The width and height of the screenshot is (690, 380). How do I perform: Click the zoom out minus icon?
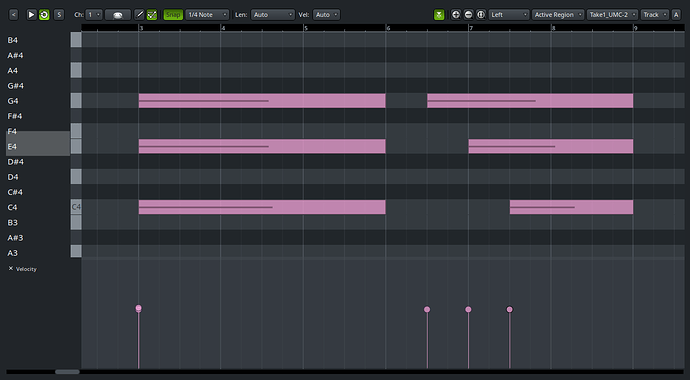[x=468, y=15]
